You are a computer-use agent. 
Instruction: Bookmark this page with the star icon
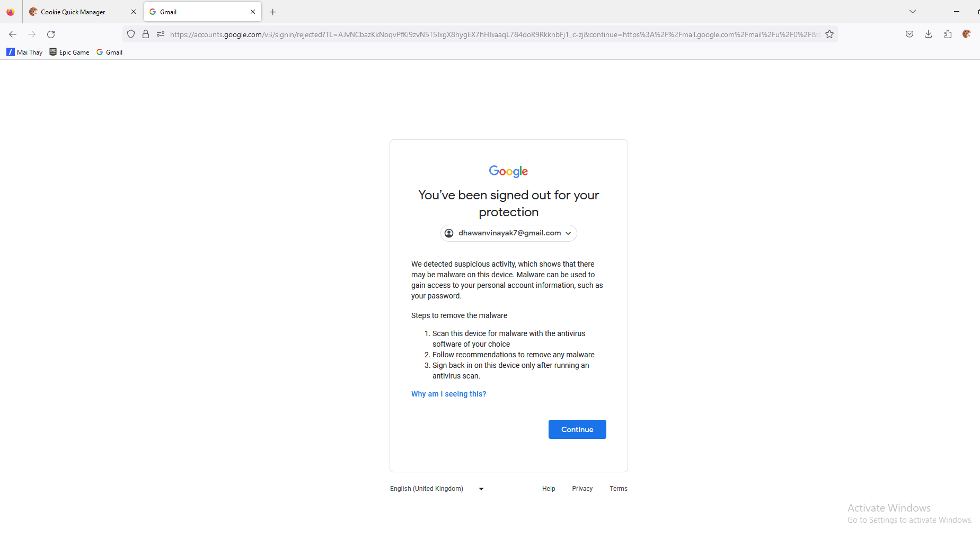tap(829, 34)
